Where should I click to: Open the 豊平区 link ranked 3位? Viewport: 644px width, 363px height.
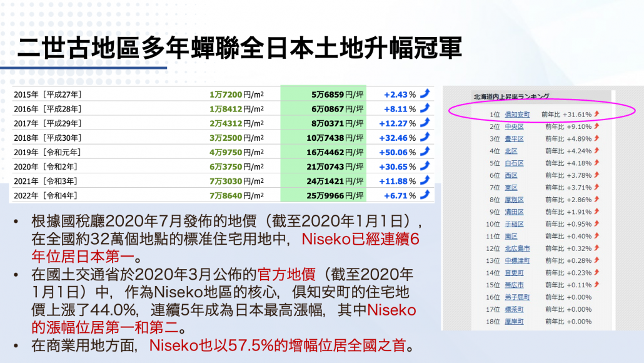tap(514, 139)
